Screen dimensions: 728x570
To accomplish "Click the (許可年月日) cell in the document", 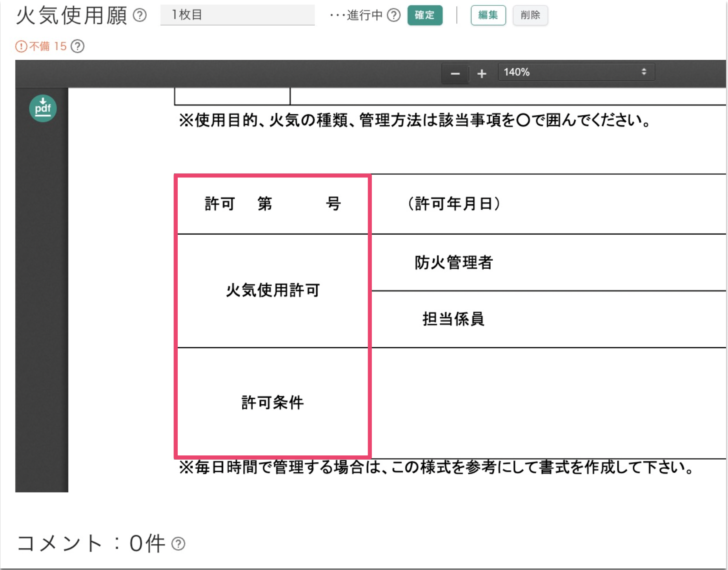I will (x=454, y=204).
